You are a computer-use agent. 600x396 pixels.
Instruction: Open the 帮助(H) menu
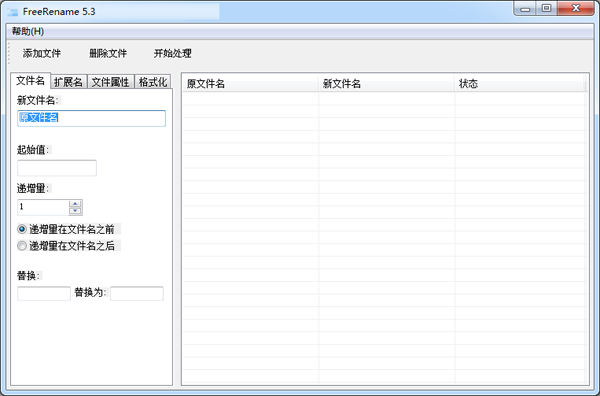click(28, 31)
